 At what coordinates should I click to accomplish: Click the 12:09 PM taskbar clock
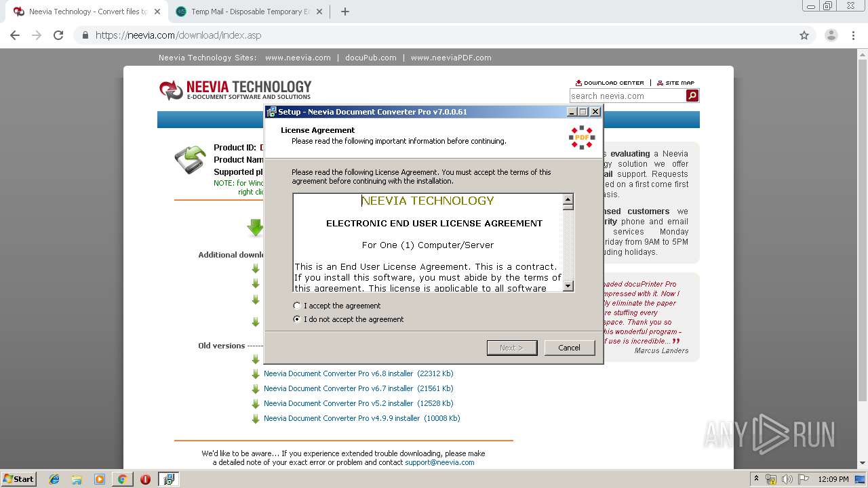833,479
